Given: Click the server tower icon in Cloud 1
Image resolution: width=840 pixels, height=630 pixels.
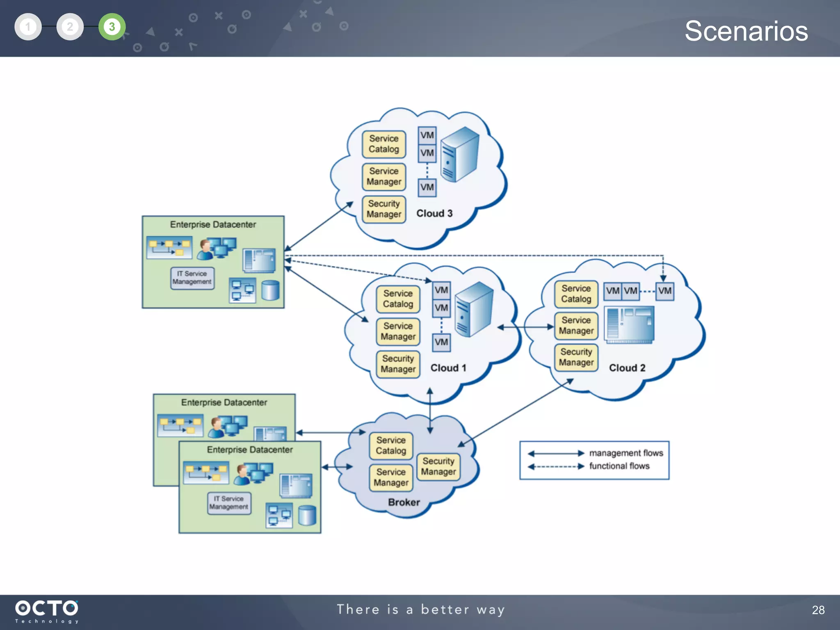Looking at the screenshot, I should coord(474,309).
